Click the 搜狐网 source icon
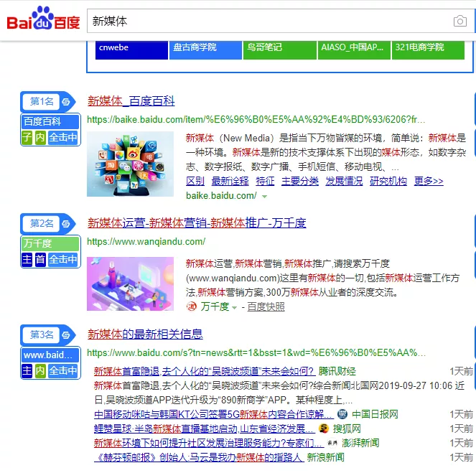This screenshot has width=476, height=473. click(x=324, y=428)
